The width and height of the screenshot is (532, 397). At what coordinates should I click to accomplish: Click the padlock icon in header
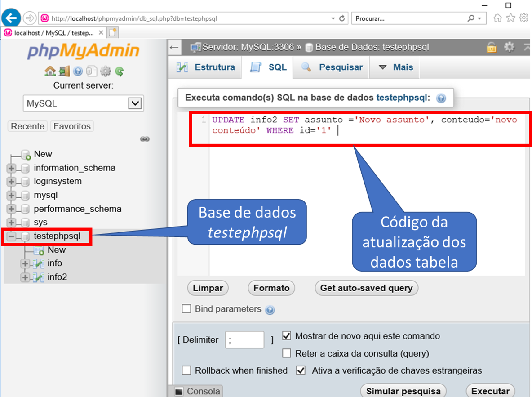pyautogui.click(x=491, y=47)
